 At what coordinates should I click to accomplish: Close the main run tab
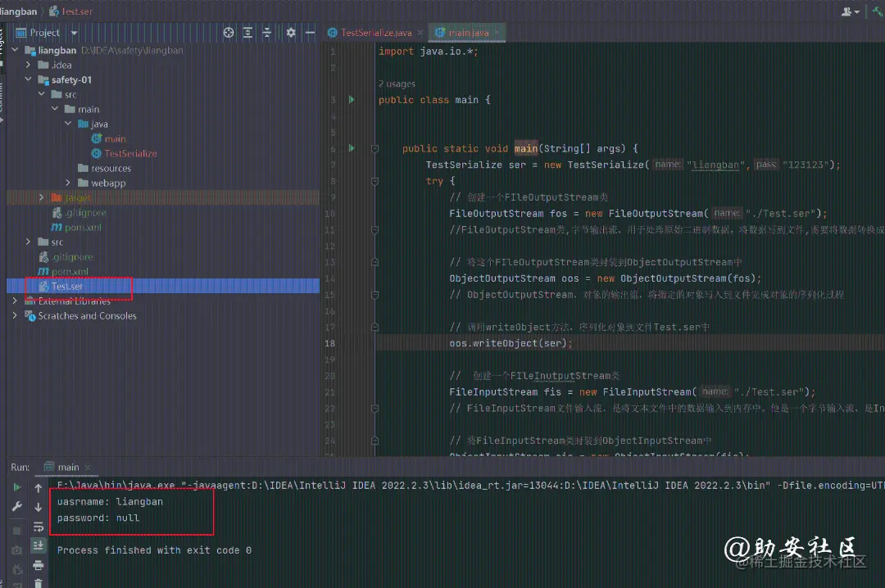[88, 468]
